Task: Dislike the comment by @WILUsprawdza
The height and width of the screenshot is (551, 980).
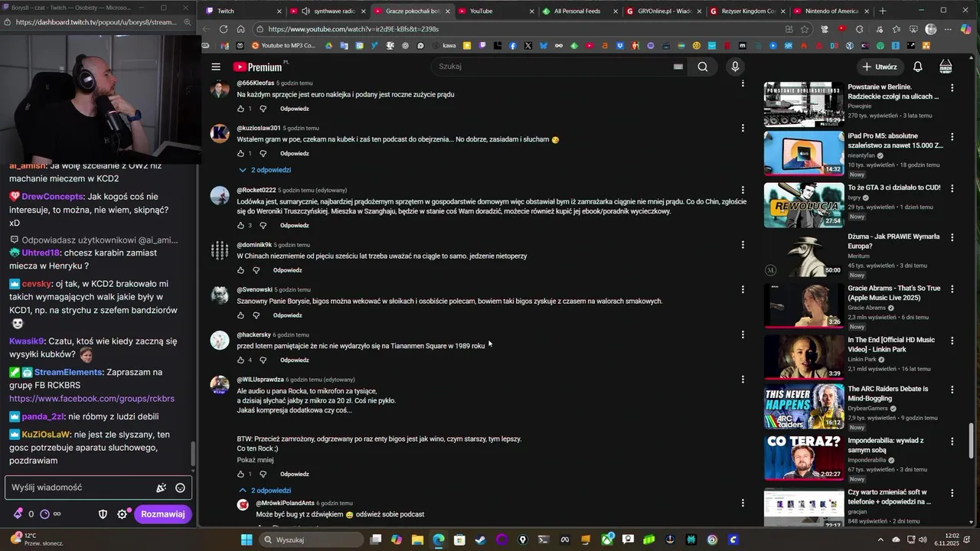Action: 263,474
